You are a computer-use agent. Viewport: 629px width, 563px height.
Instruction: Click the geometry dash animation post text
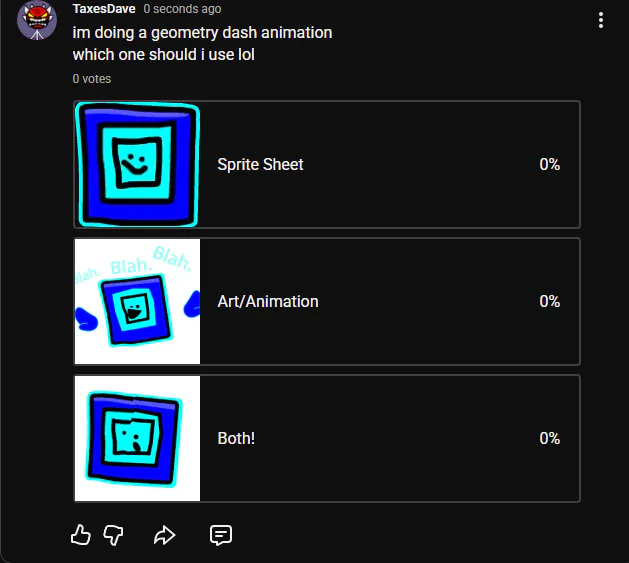click(x=203, y=43)
